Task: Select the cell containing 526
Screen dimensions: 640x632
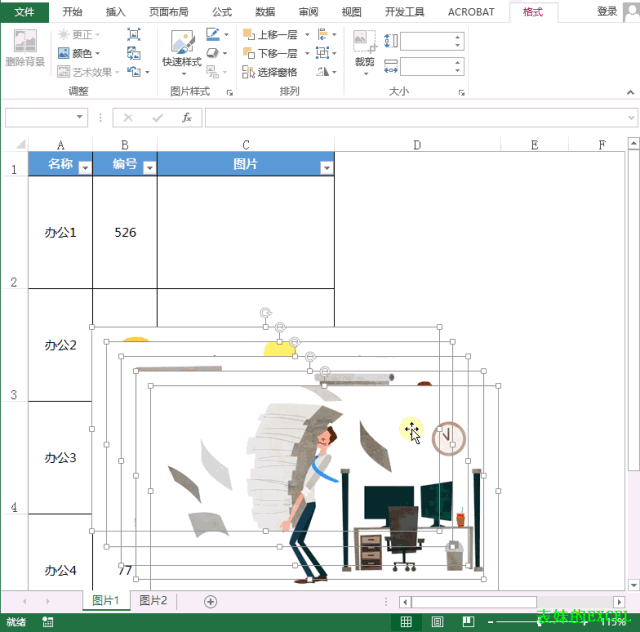Action: [125, 232]
